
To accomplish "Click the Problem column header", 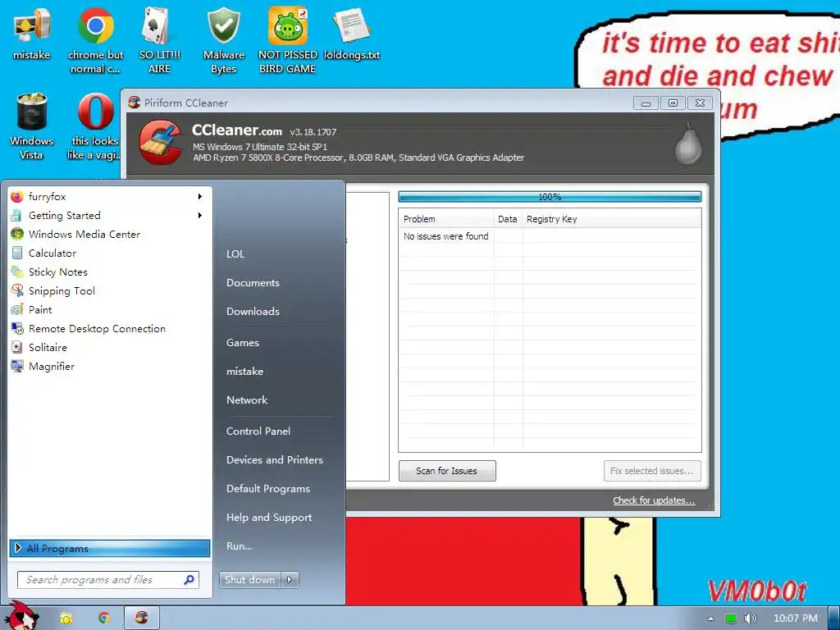I will [445, 219].
